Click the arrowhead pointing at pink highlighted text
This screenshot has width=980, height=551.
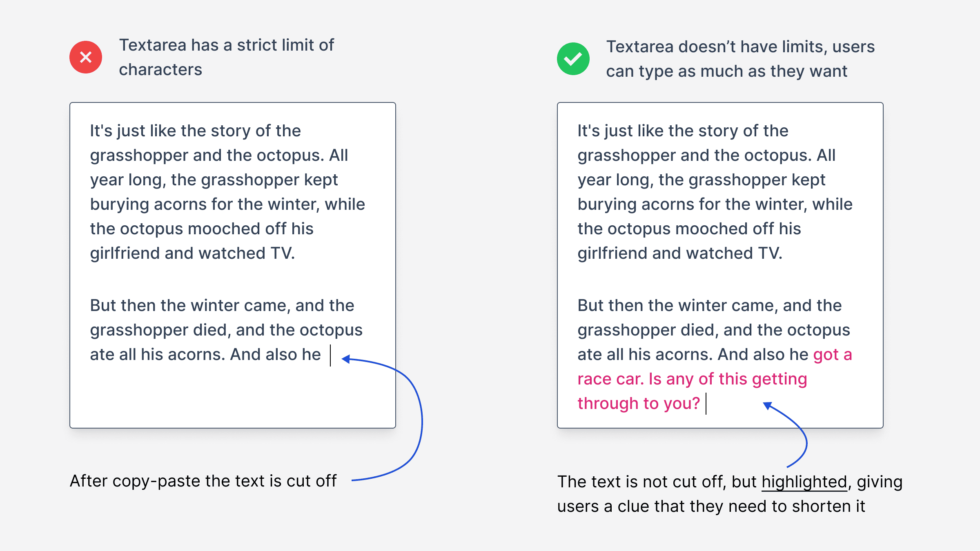point(768,406)
